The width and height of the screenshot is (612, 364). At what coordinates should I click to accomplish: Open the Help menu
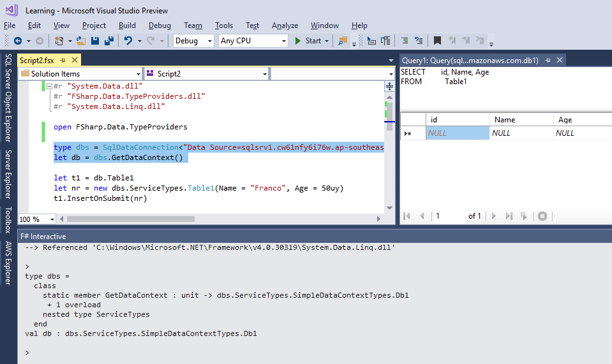(359, 25)
